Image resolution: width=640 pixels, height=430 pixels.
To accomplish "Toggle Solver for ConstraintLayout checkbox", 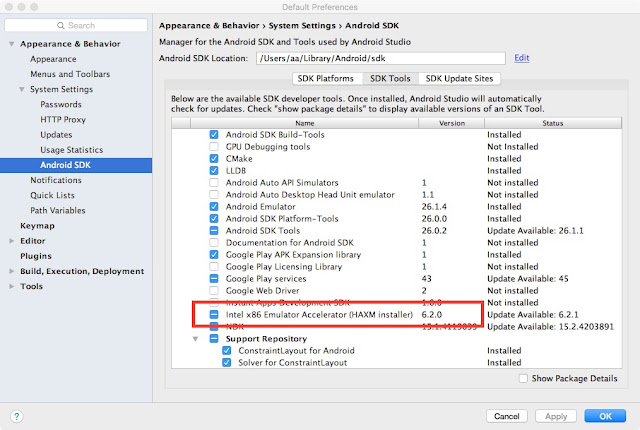I will coord(227,363).
